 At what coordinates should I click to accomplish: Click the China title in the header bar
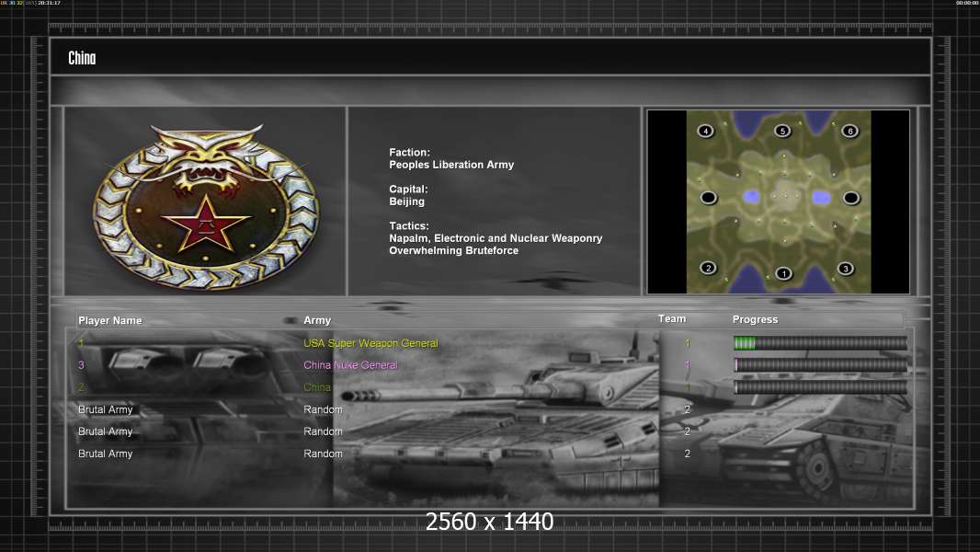[x=82, y=58]
